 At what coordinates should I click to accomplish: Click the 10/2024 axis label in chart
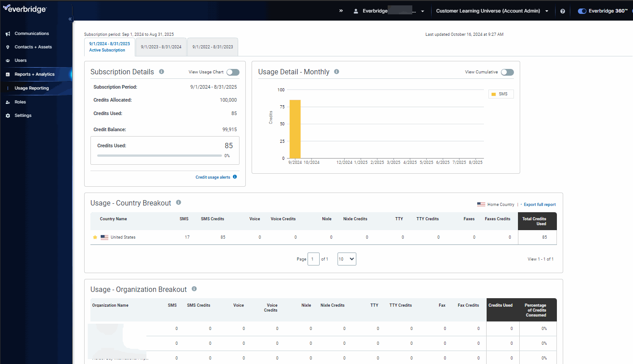(312, 163)
